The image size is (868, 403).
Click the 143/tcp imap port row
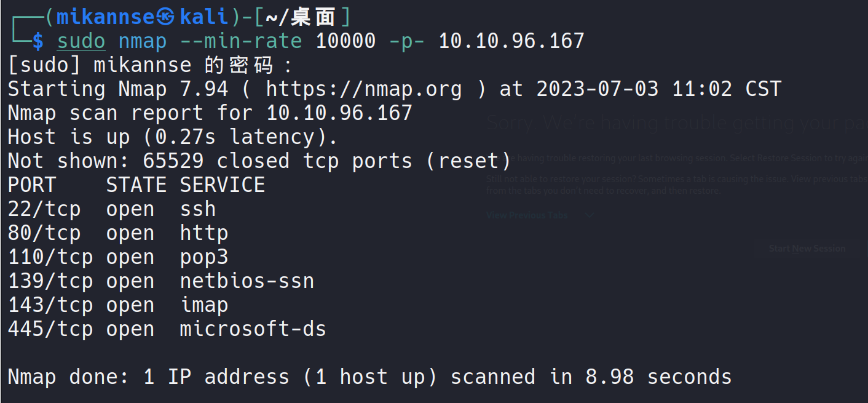tap(117, 305)
